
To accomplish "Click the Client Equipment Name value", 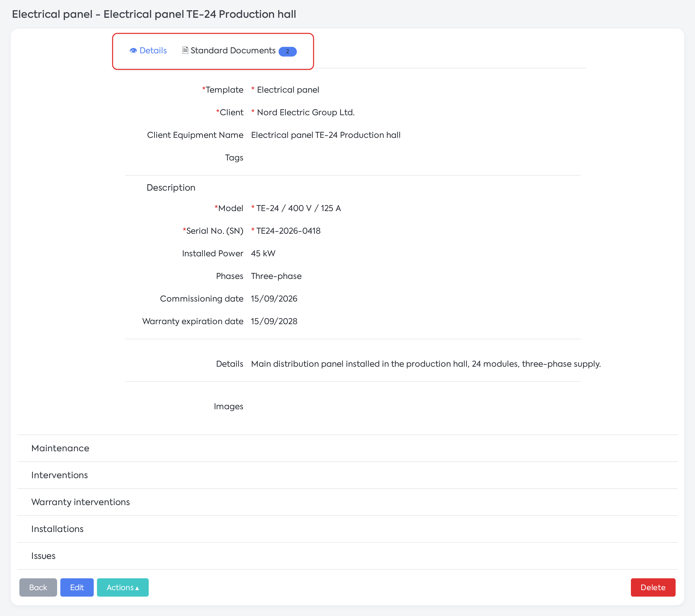I will pyautogui.click(x=326, y=135).
